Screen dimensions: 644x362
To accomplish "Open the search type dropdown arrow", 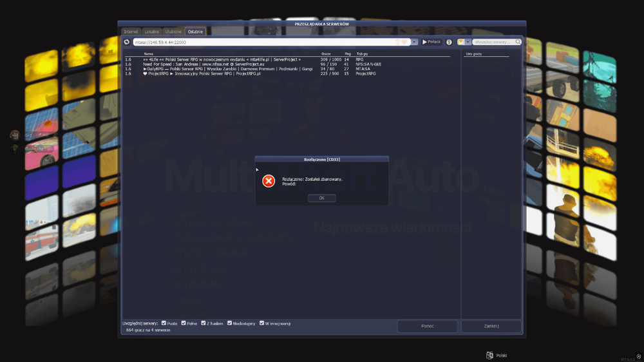I will point(468,42).
